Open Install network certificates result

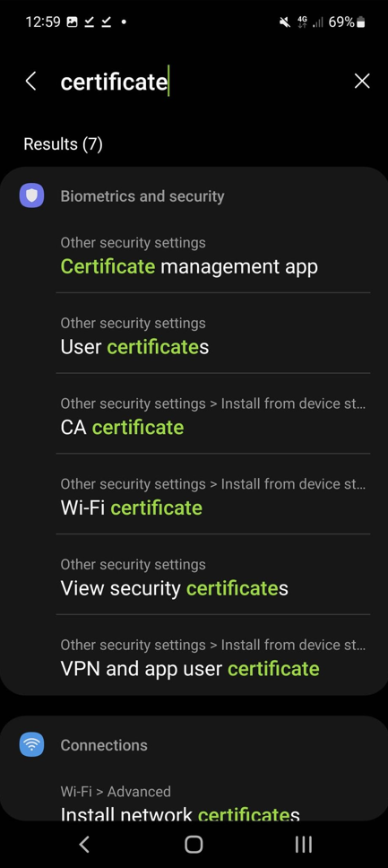click(213, 803)
